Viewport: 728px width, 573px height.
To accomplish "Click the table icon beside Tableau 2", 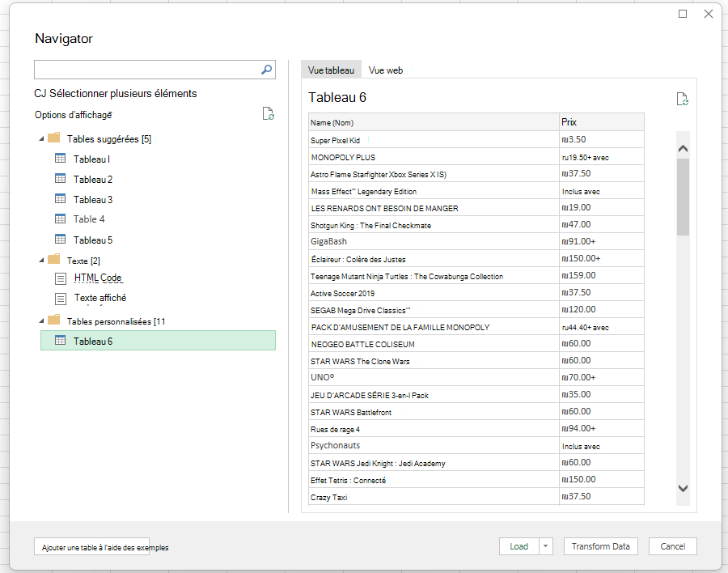I will click(x=61, y=178).
